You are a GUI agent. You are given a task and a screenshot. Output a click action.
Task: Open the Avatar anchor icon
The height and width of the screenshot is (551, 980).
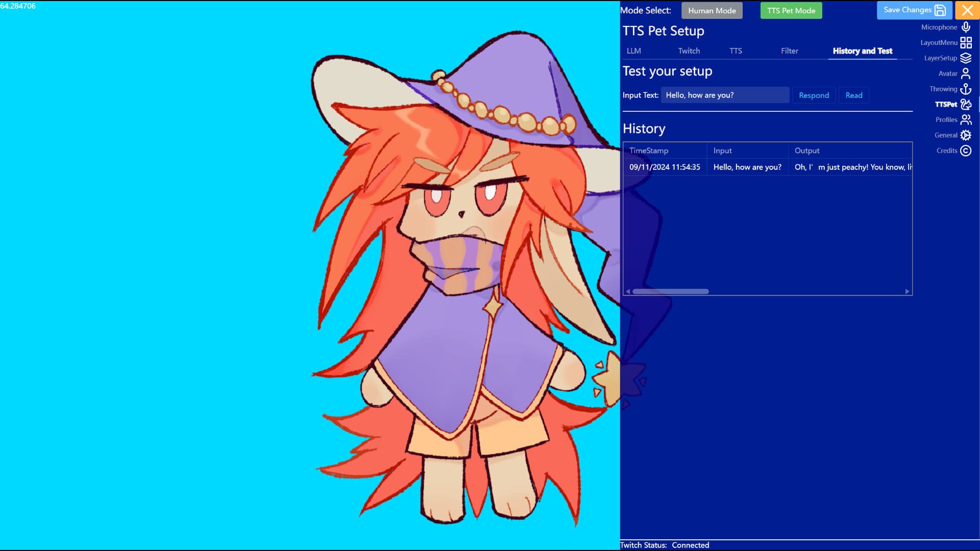click(x=966, y=73)
